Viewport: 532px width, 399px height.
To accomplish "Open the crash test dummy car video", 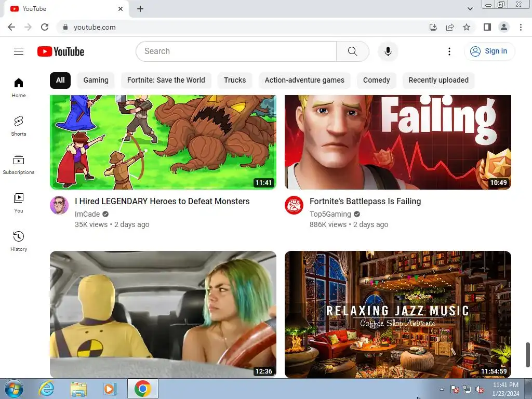I will point(163,314).
